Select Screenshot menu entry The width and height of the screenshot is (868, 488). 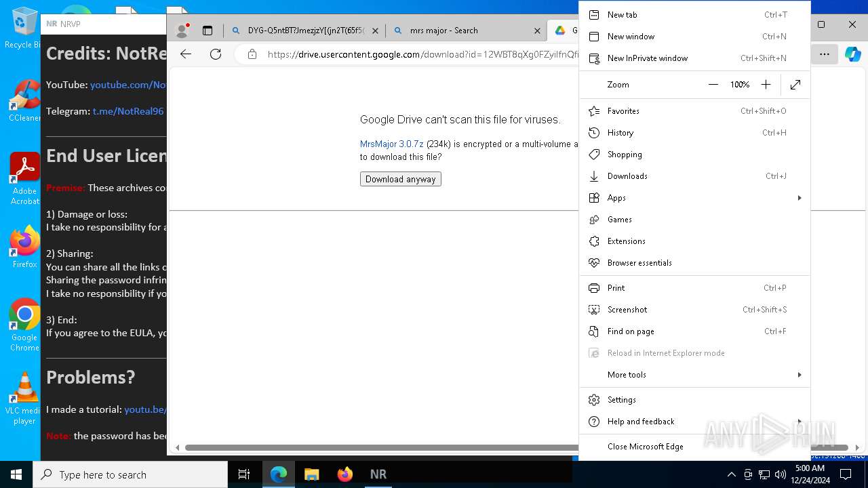(x=695, y=310)
